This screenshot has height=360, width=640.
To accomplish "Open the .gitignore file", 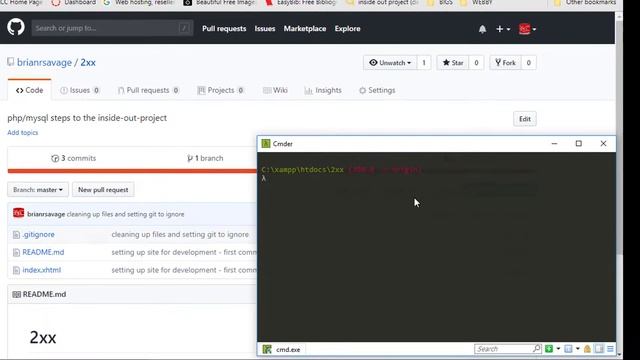I will click(x=38, y=234).
